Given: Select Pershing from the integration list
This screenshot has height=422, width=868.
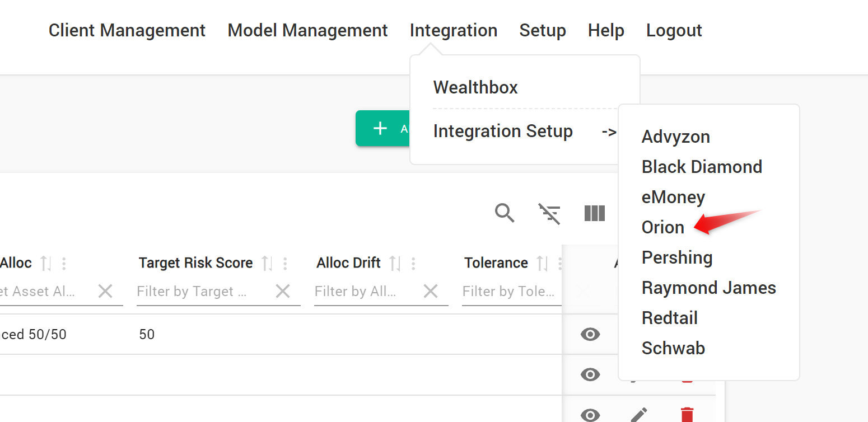Looking at the screenshot, I should point(677,257).
